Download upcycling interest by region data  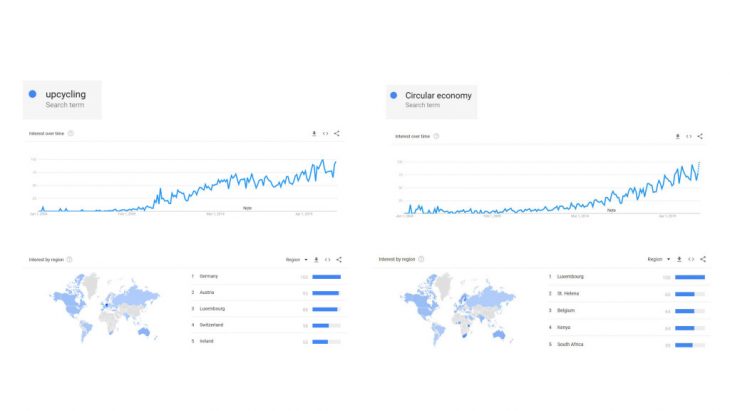pyautogui.click(x=316, y=259)
